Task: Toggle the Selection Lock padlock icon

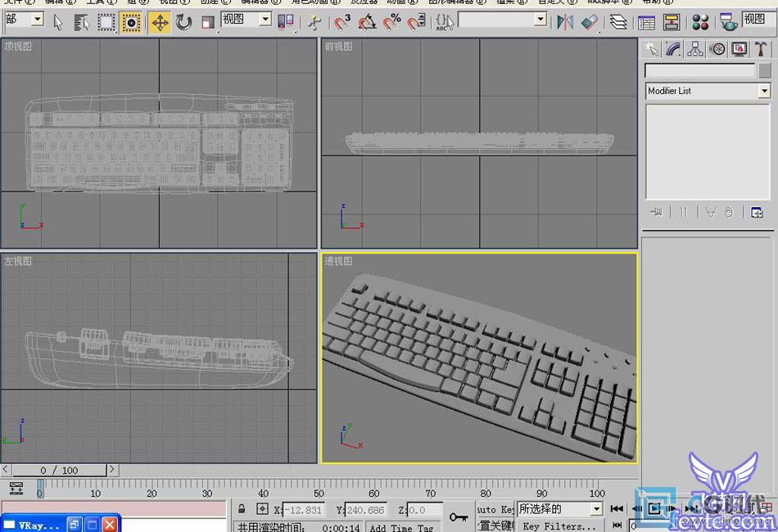Action: [x=242, y=509]
